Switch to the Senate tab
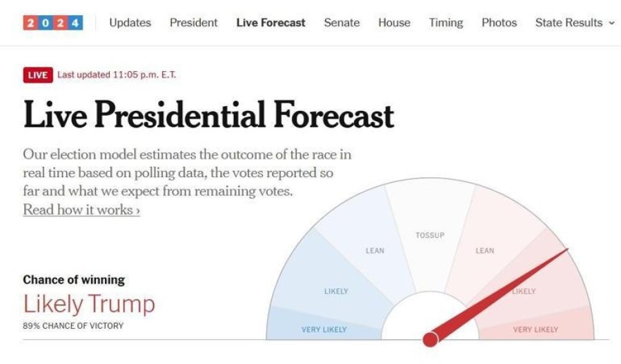 click(x=342, y=23)
